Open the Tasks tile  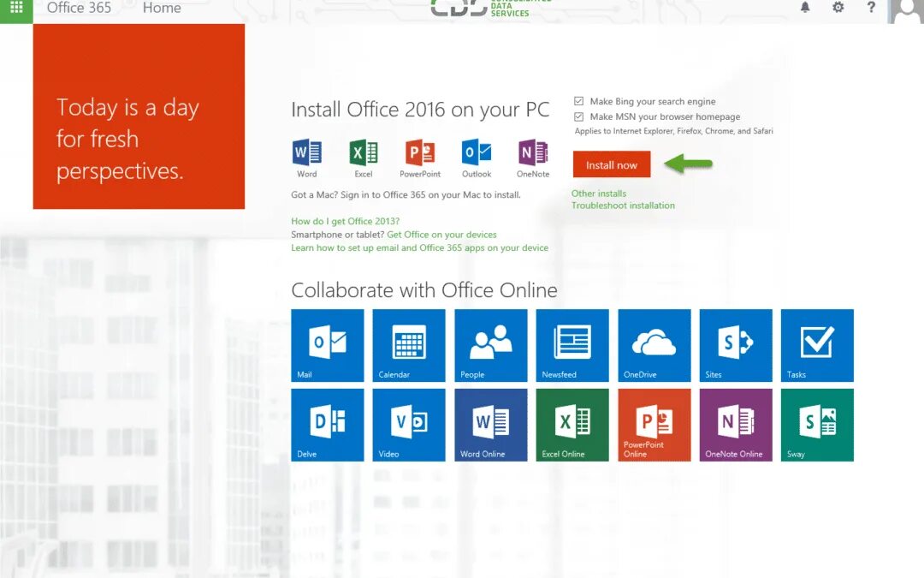pos(817,346)
